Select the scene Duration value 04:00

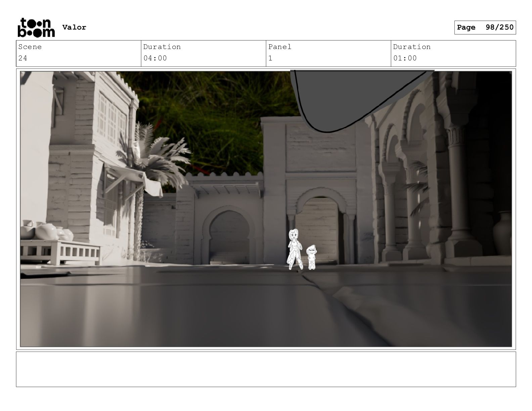(x=155, y=58)
